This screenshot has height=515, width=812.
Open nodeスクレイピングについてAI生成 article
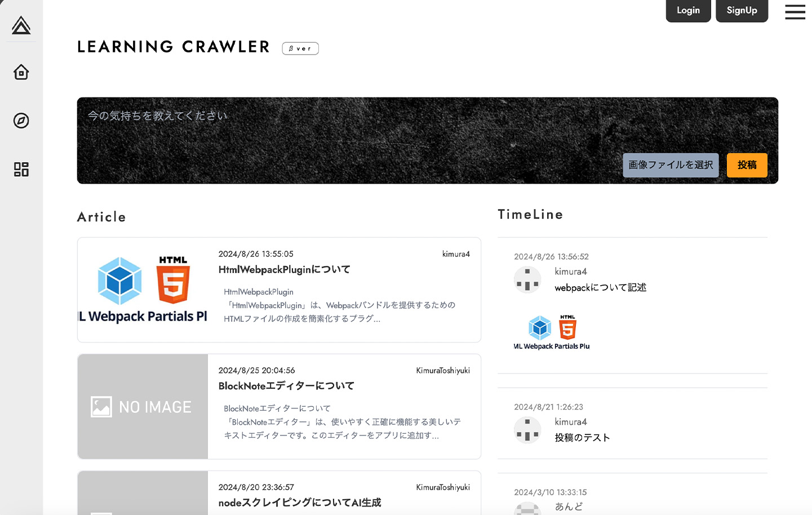click(x=300, y=503)
